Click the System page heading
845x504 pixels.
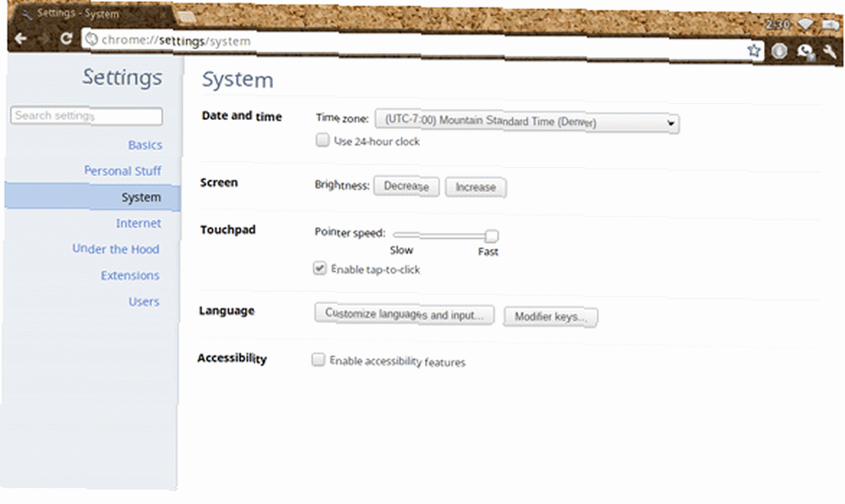(x=237, y=79)
